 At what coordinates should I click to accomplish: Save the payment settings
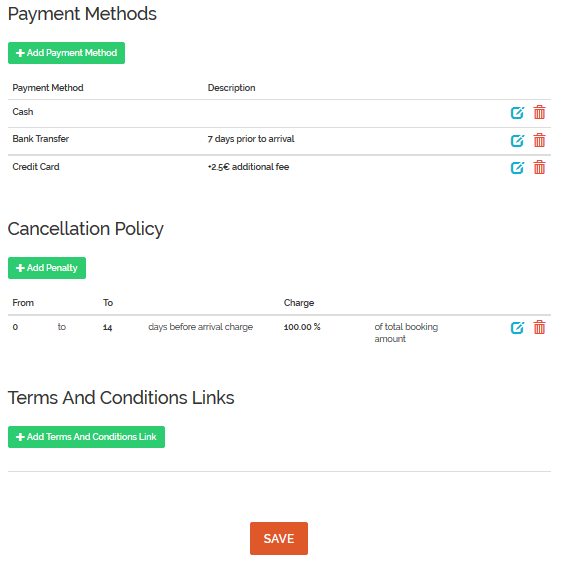coord(279,539)
